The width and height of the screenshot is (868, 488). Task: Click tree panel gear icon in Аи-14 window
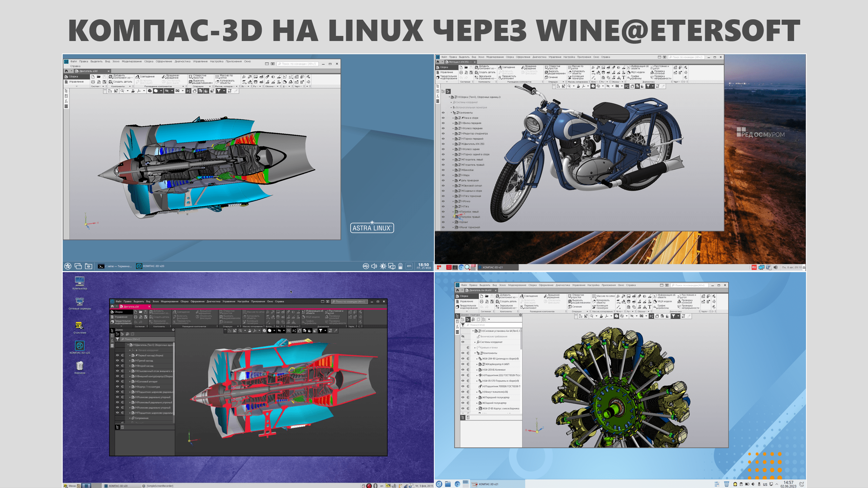[520, 315]
